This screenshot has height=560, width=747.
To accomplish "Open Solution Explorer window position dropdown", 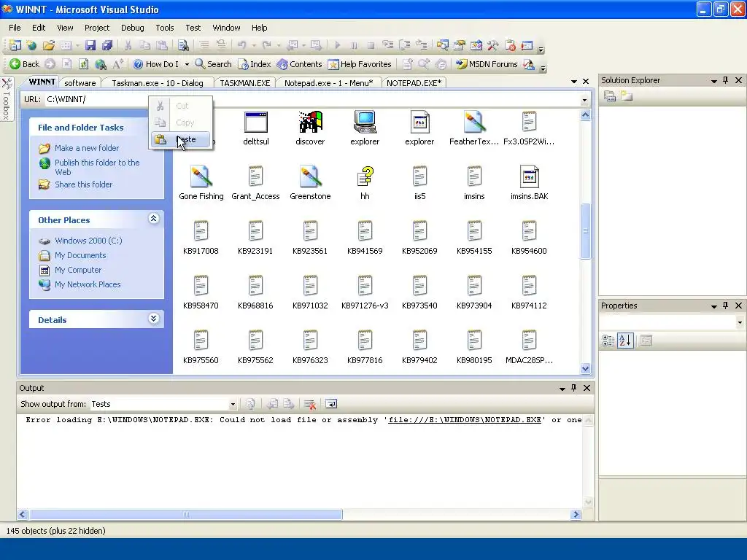I will 713,81.
